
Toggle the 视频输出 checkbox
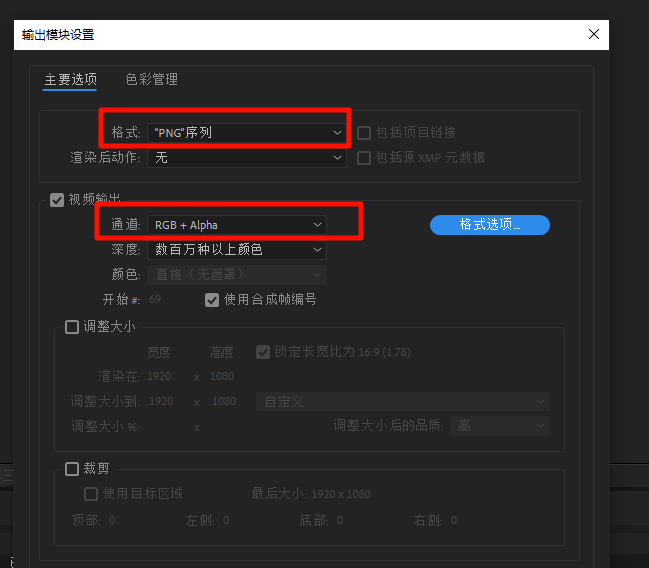[57, 200]
